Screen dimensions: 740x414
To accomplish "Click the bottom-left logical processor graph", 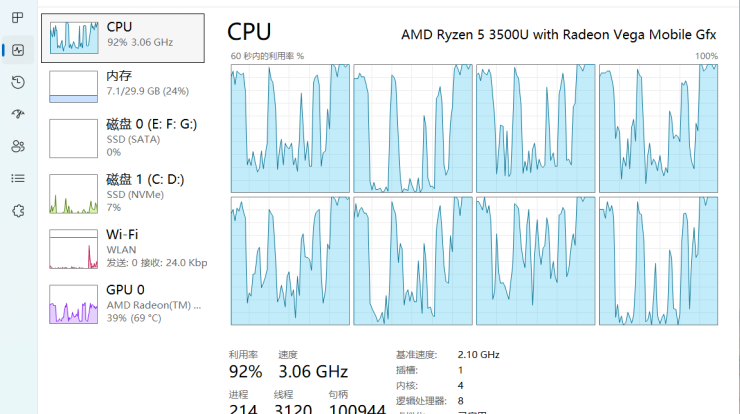I will tap(290, 260).
